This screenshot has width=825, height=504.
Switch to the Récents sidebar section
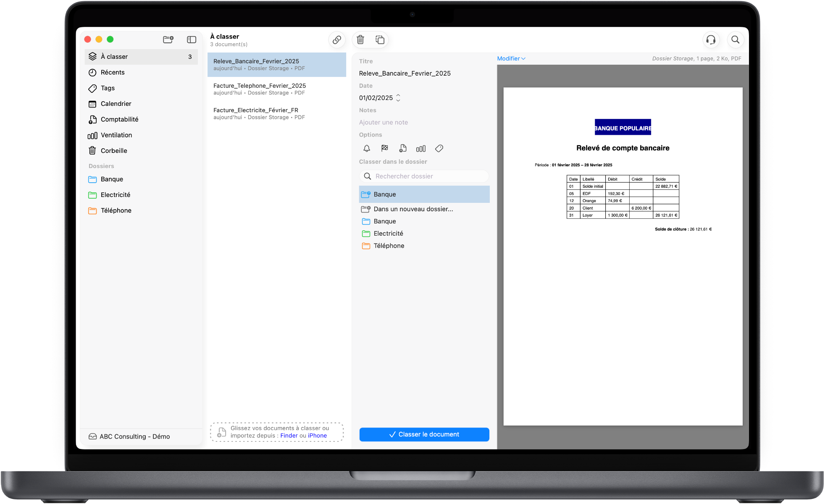[x=113, y=72]
